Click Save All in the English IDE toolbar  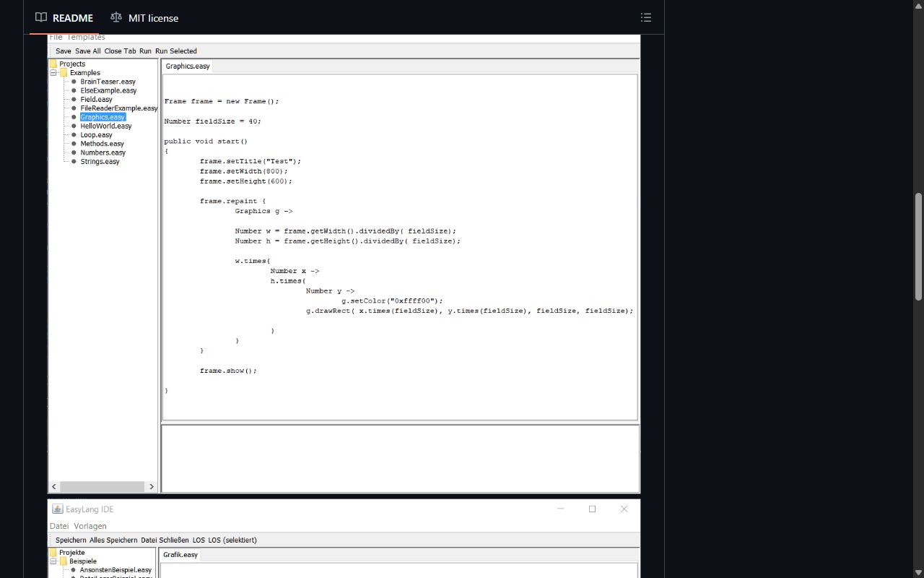pos(88,51)
